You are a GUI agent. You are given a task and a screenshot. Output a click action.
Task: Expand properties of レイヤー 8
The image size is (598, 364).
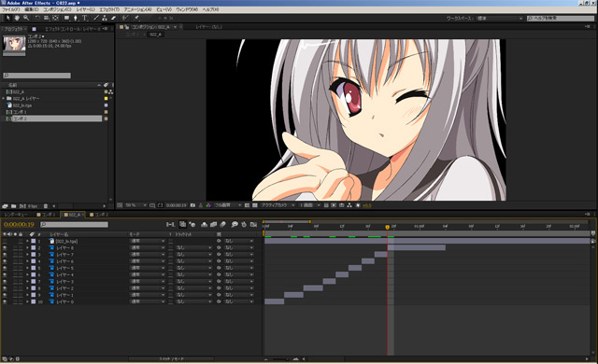pos(27,248)
